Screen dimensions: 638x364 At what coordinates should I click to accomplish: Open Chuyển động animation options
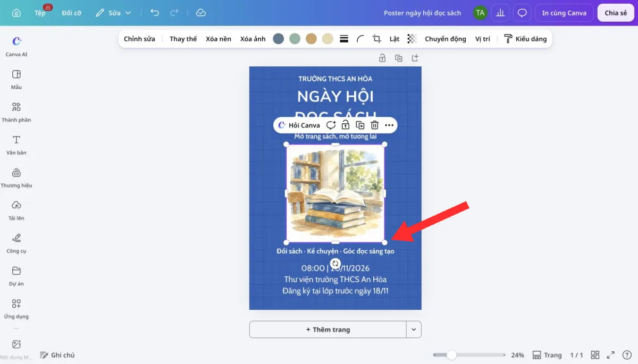(x=446, y=39)
